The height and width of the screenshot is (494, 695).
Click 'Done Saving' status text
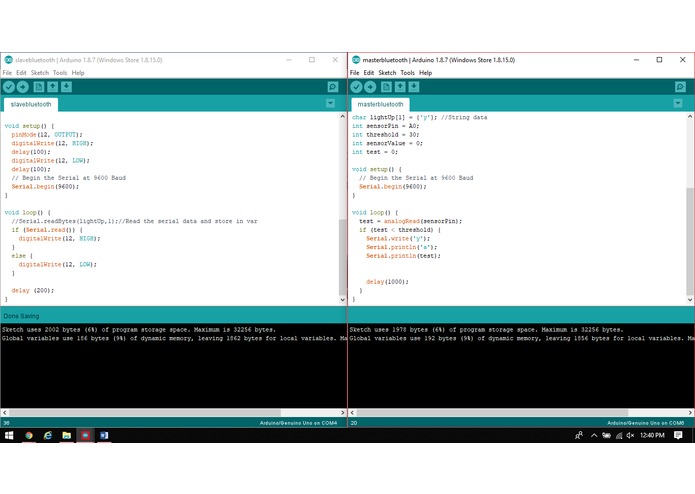tap(21, 316)
